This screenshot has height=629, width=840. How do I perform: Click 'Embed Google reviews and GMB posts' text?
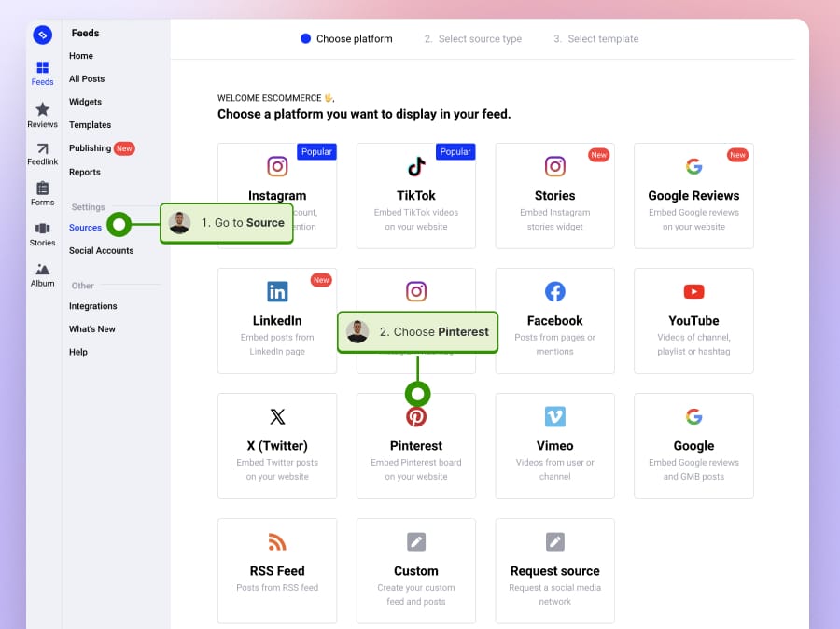[693, 469]
